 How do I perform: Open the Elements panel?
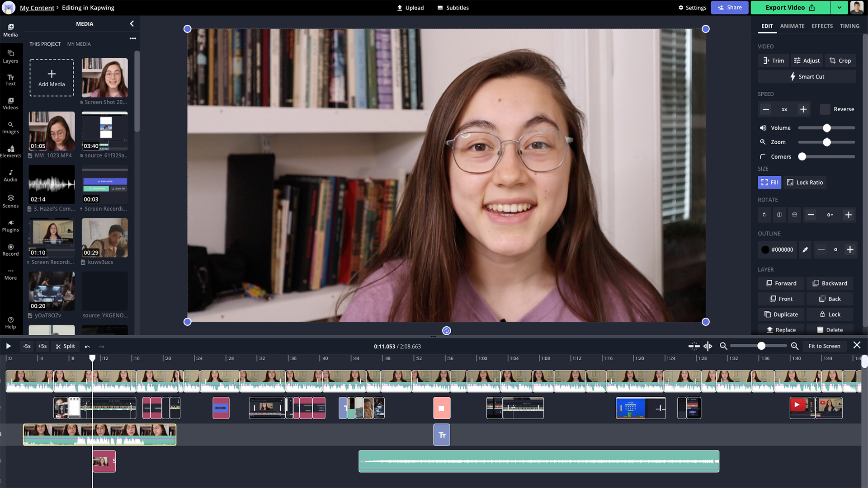click(x=10, y=152)
